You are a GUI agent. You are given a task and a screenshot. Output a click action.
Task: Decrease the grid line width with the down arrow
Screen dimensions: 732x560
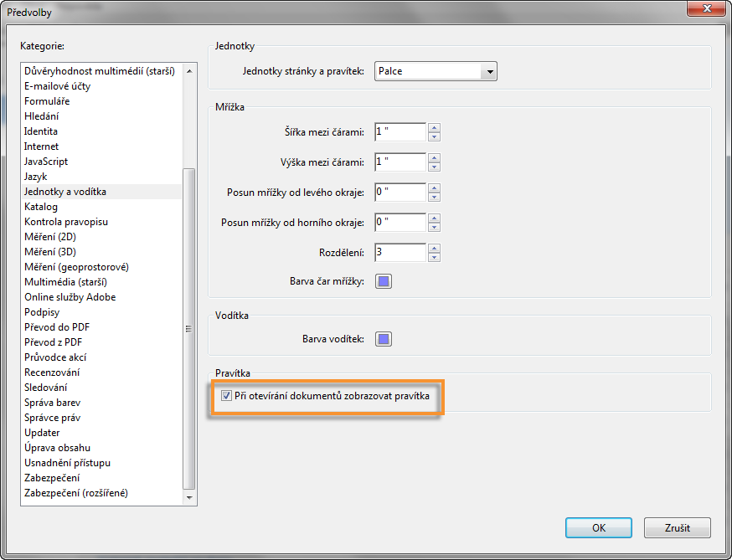pos(434,136)
